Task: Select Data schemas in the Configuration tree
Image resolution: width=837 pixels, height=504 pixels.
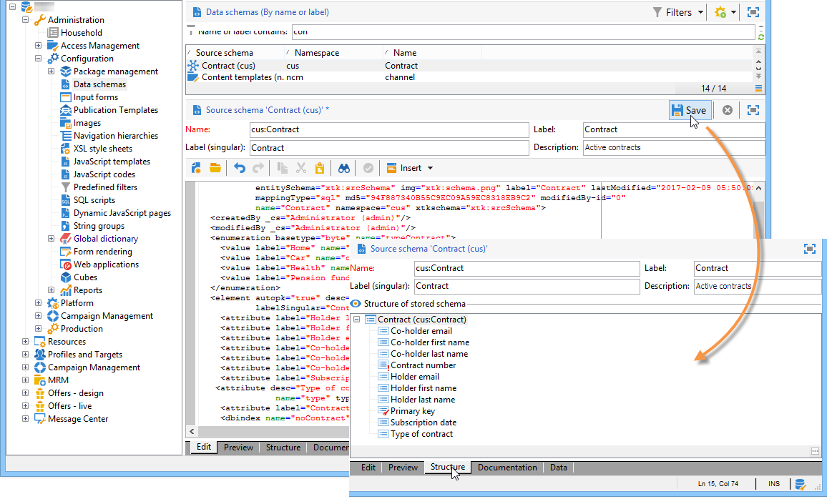Action: [99, 84]
